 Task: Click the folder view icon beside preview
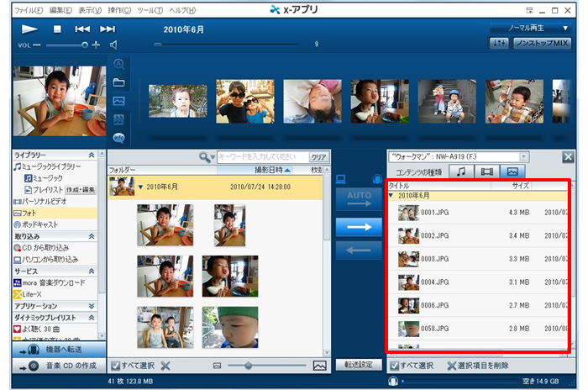tap(119, 82)
